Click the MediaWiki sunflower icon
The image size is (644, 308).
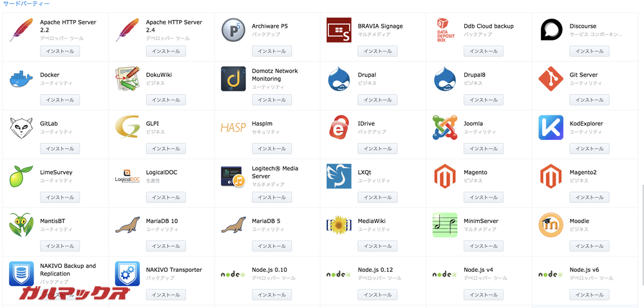point(339,225)
